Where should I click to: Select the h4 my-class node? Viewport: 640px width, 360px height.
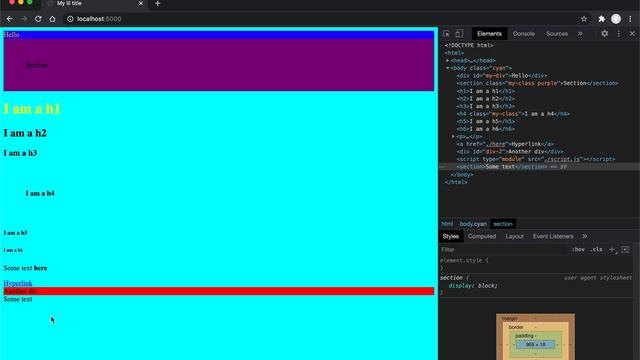pyautogui.click(x=513, y=114)
